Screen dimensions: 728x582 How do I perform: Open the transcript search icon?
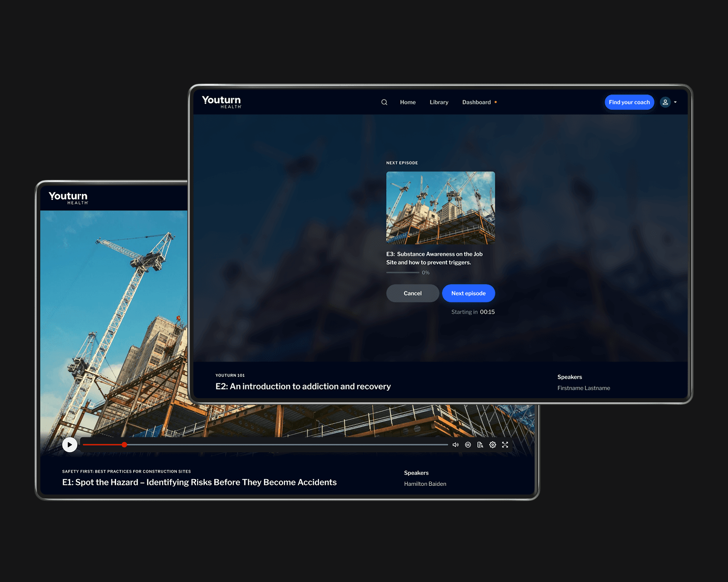pyautogui.click(x=480, y=445)
